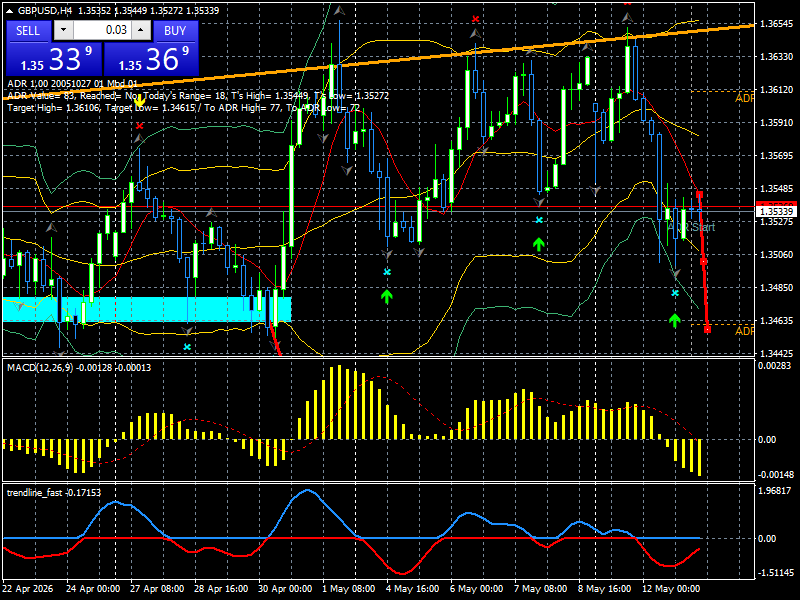Viewport: 800px width, 600px height.
Task: Click the current price tag 1.35339
Action: 777,211
